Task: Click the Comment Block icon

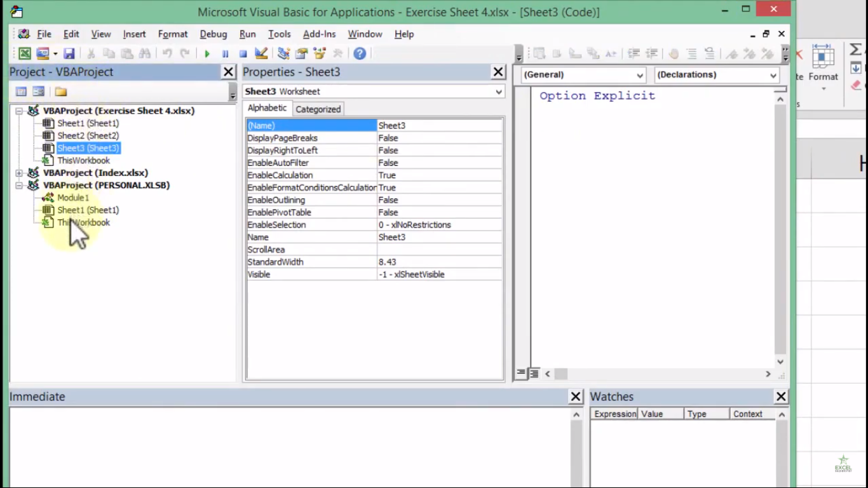Action: click(691, 54)
